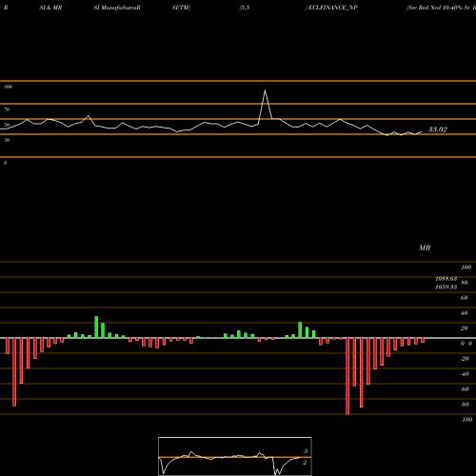Click the MR axis '-20' label
The width and height of the screenshot is (476, 476).
465,359
